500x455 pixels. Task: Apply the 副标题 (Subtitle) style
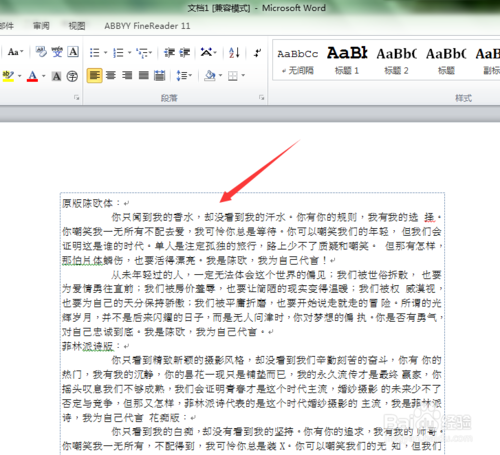[x=487, y=61]
